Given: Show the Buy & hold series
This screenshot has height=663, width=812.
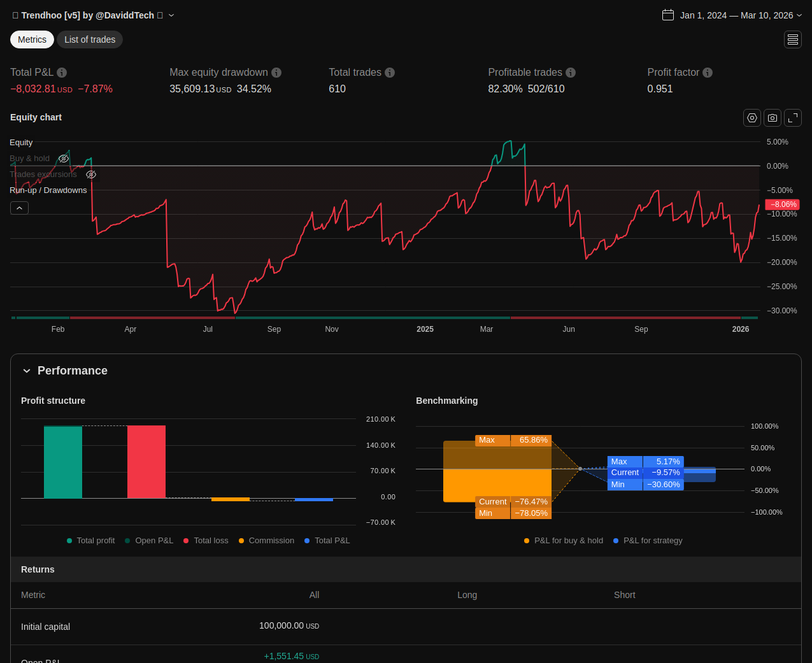Looking at the screenshot, I should (64, 159).
